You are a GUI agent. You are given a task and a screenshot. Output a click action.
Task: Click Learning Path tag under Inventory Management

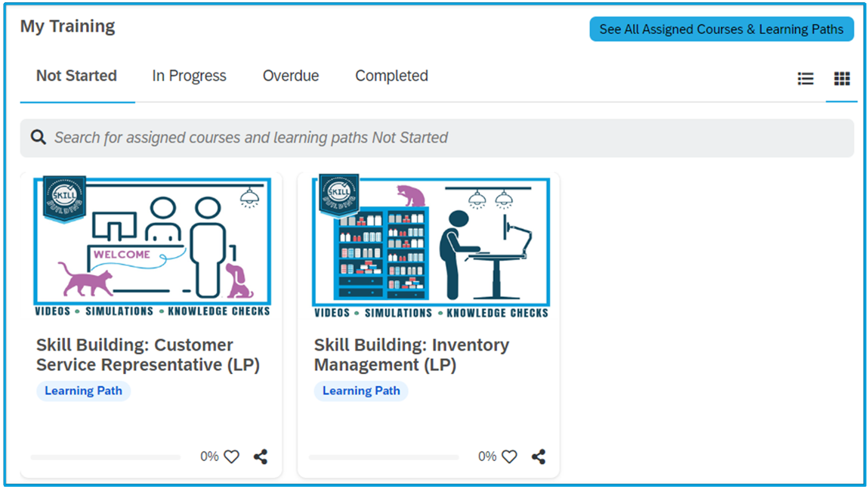point(361,391)
